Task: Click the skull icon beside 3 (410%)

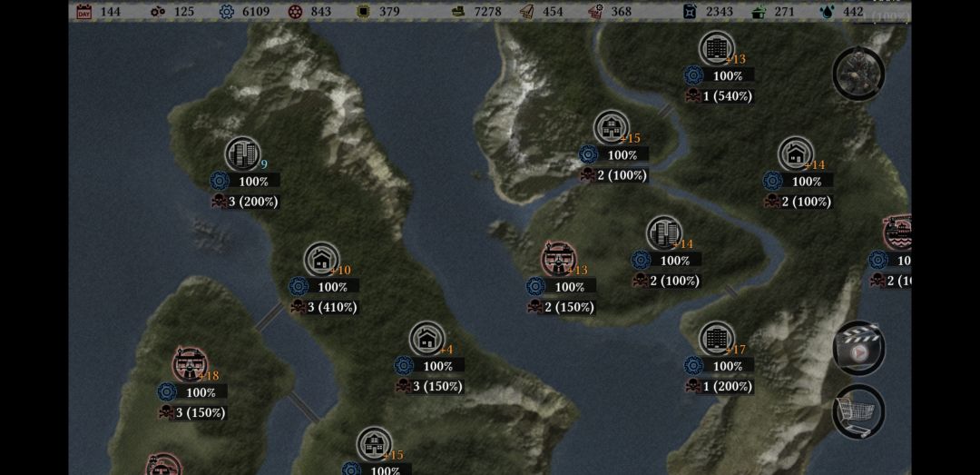Action: pos(299,307)
